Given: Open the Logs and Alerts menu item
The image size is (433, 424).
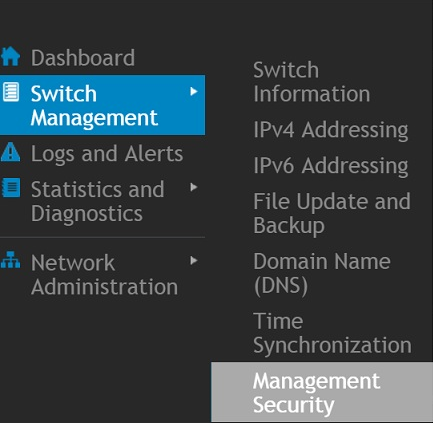Looking at the screenshot, I should pos(107,154).
